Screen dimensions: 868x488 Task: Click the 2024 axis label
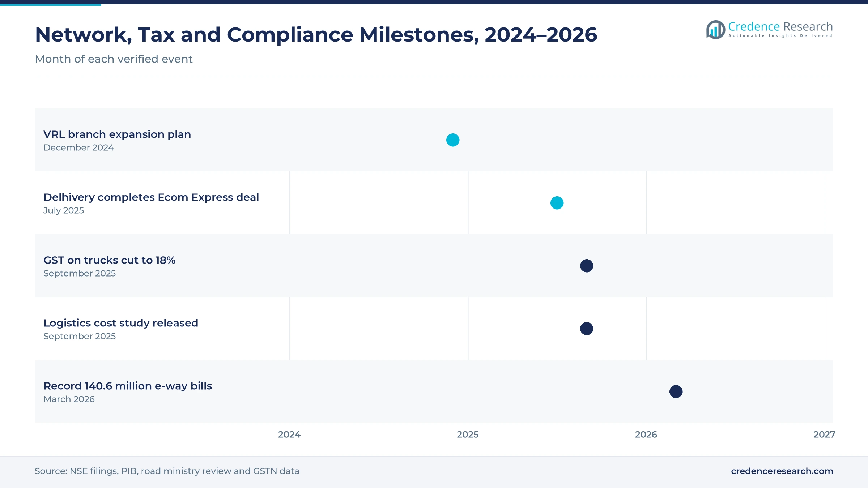pos(289,435)
